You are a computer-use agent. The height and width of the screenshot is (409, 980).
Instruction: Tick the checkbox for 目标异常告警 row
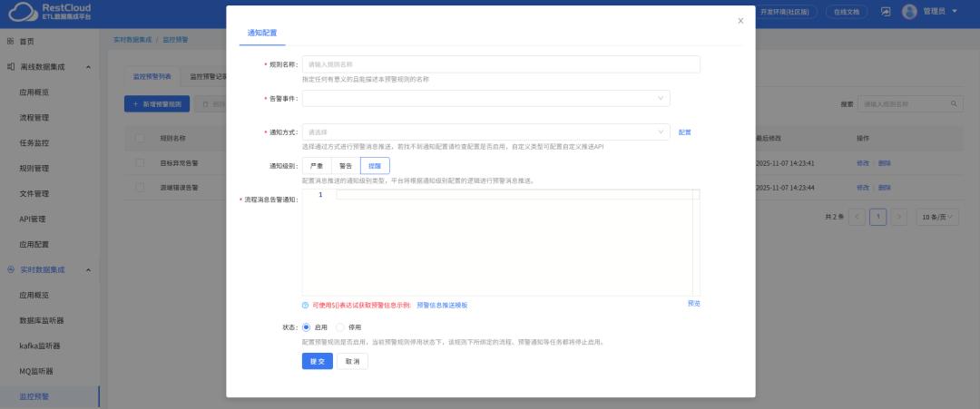click(x=140, y=163)
